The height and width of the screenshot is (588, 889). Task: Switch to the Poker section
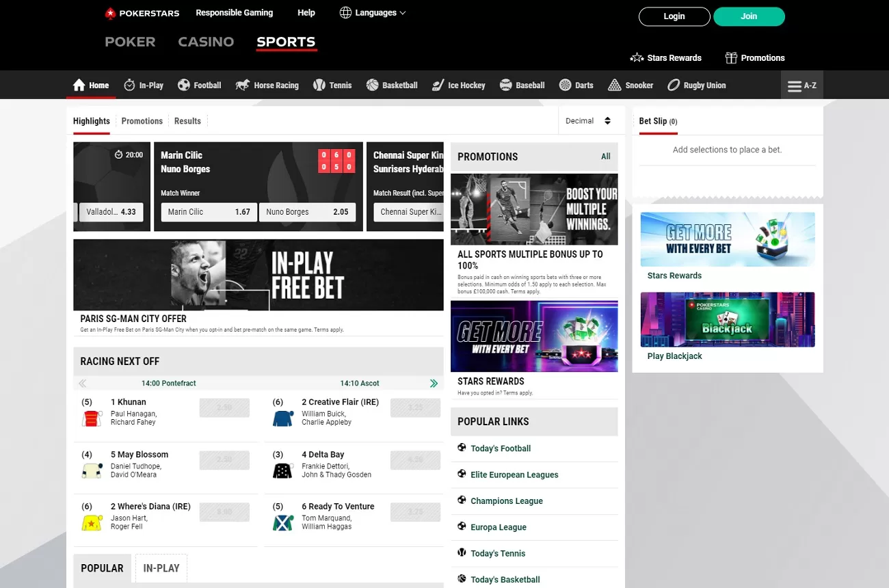130,42
